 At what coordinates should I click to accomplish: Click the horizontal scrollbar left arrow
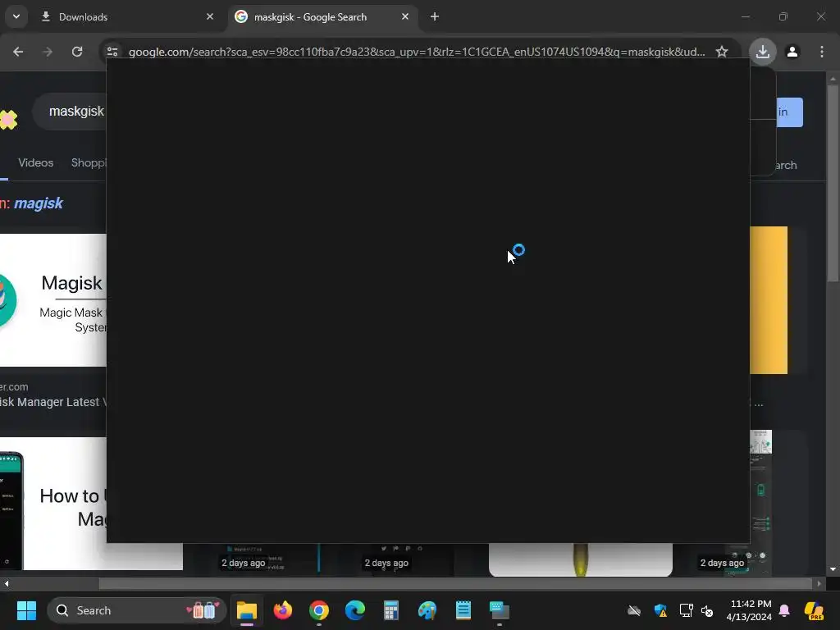point(7,583)
